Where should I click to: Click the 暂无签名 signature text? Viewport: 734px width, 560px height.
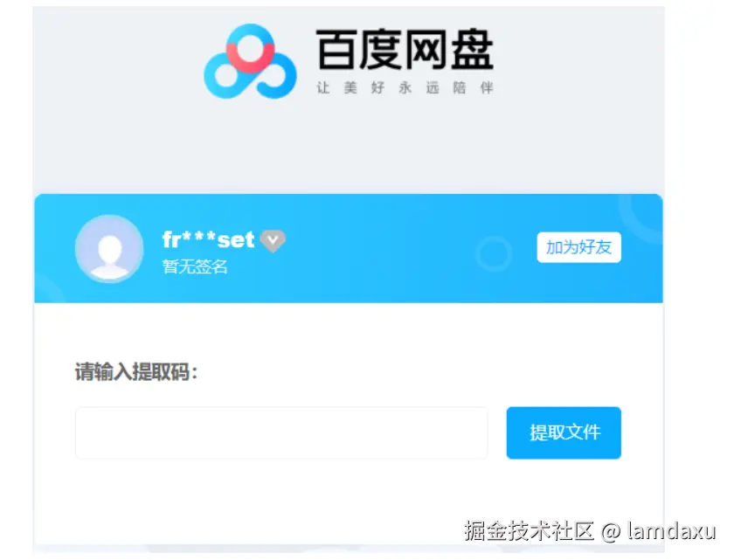pos(195,266)
